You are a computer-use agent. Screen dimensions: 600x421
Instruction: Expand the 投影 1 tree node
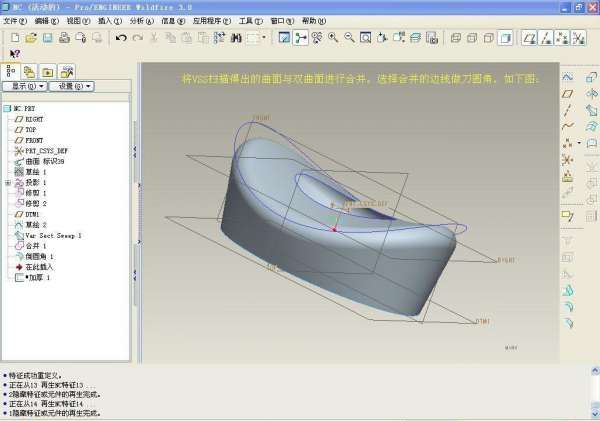[x=8, y=183]
